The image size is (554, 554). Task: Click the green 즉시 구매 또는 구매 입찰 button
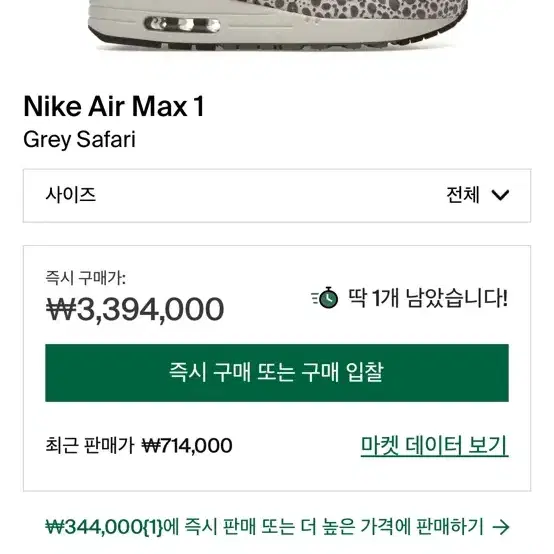point(277,373)
